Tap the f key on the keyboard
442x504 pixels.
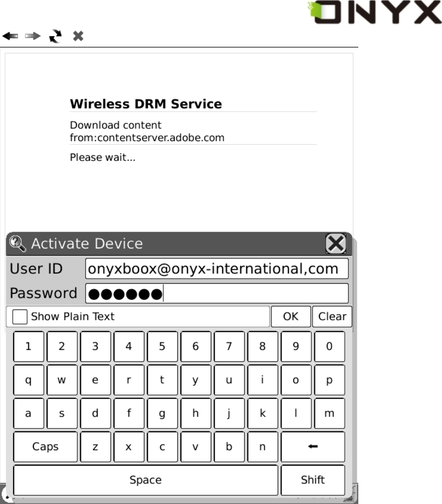[129, 414]
